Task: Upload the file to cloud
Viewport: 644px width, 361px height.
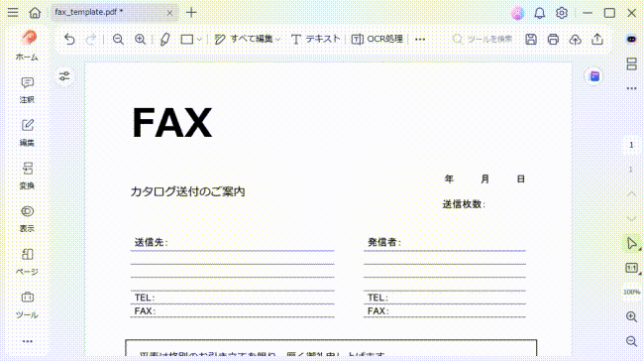Action: click(x=575, y=39)
